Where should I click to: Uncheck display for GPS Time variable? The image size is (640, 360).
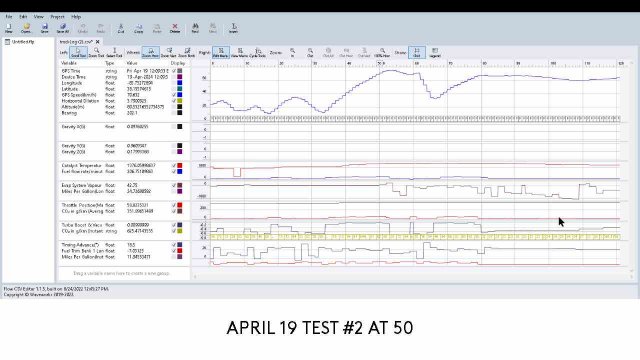(174, 71)
